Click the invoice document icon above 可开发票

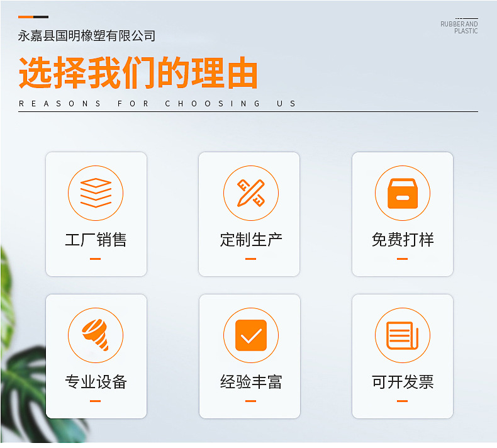[402, 335]
